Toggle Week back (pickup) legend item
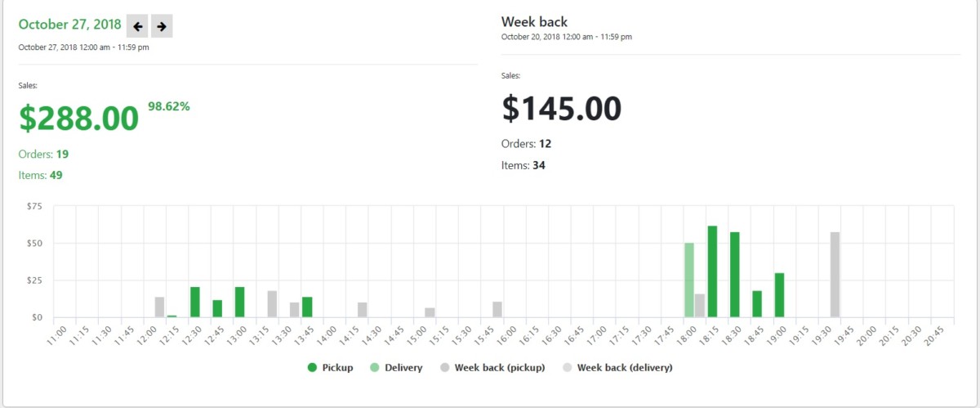The height and width of the screenshot is (408, 980). [492, 368]
